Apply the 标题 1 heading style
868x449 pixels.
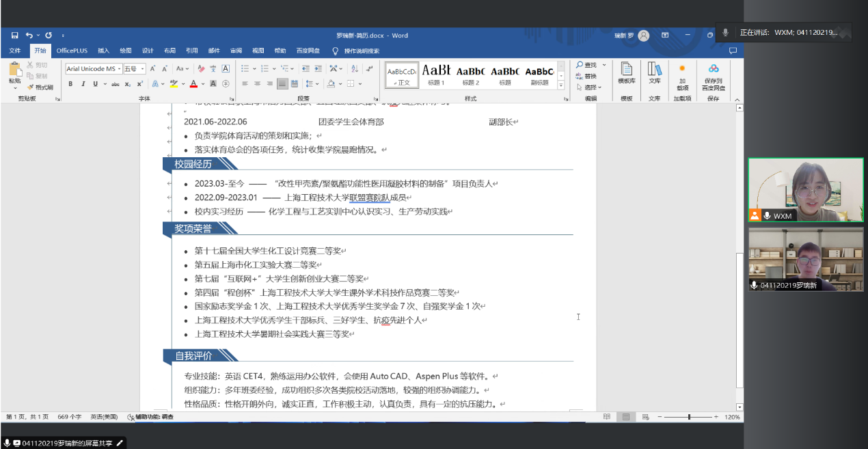click(x=436, y=74)
